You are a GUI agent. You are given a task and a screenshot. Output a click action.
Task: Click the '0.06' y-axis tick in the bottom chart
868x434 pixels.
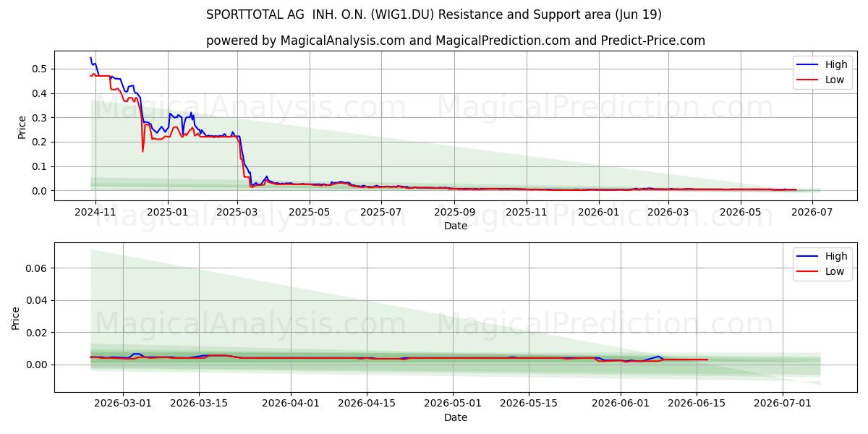(38, 268)
